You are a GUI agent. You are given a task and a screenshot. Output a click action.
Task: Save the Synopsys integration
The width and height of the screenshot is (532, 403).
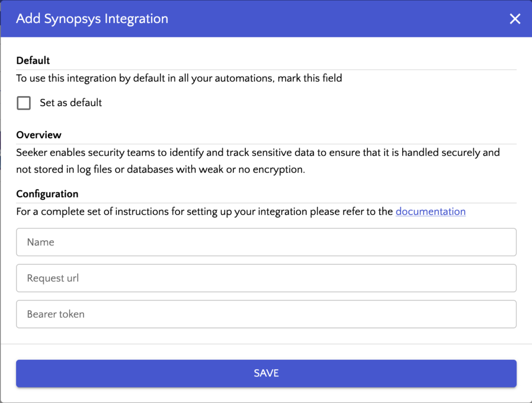pos(267,373)
